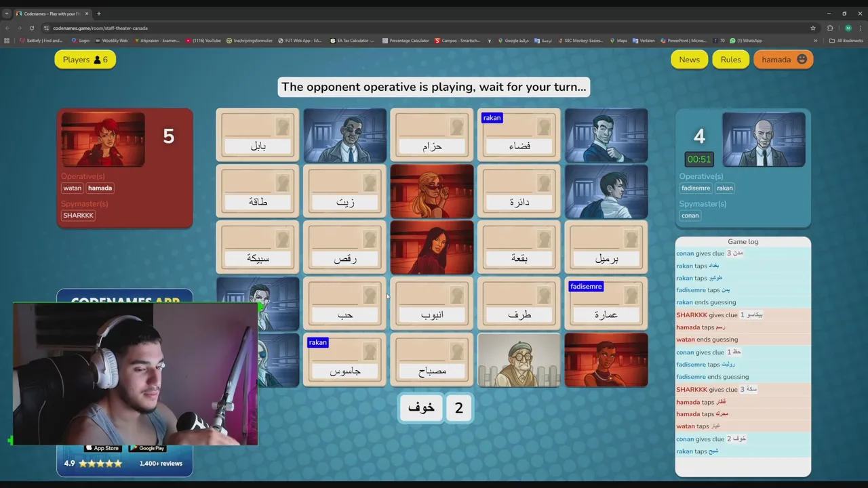The height and width of the screenshot is (488, 868).
Task: Open a new browser tab
Action: [98, 14]
